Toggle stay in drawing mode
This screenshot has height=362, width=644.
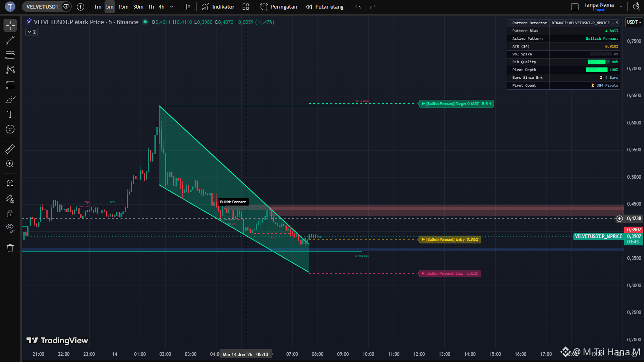pos(10,199)
